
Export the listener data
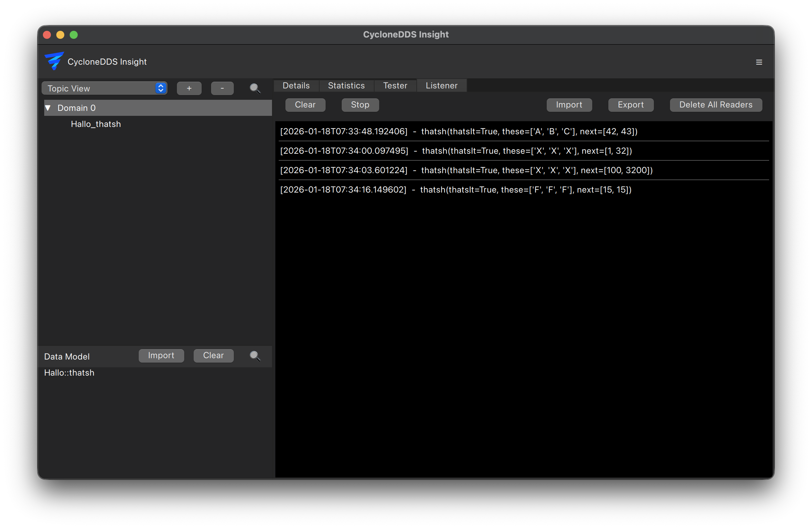point(630,105)
